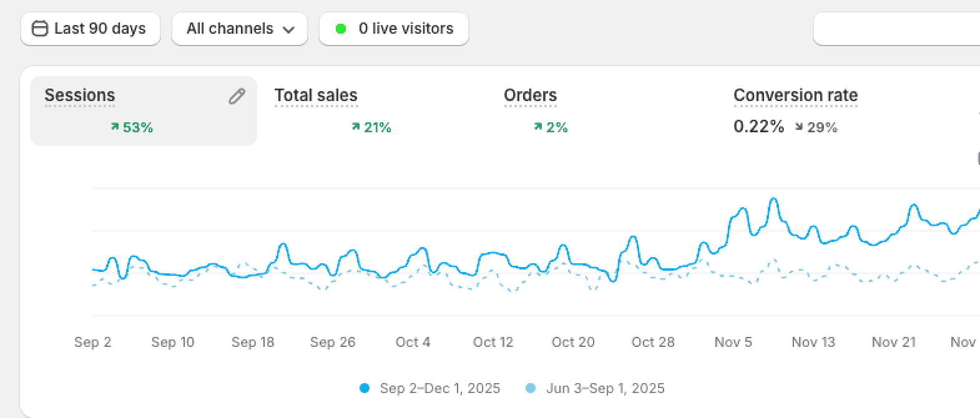Click the light blue legend color dot

(531, 388)
